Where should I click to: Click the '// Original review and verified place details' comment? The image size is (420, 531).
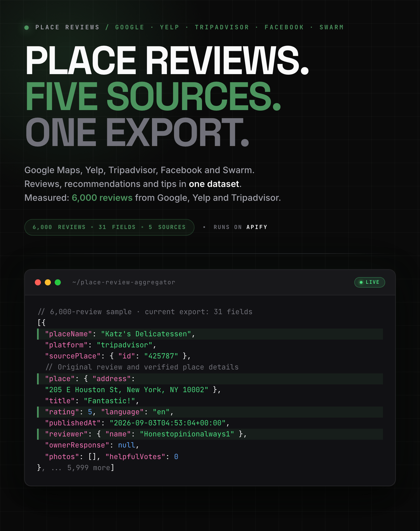142,367
